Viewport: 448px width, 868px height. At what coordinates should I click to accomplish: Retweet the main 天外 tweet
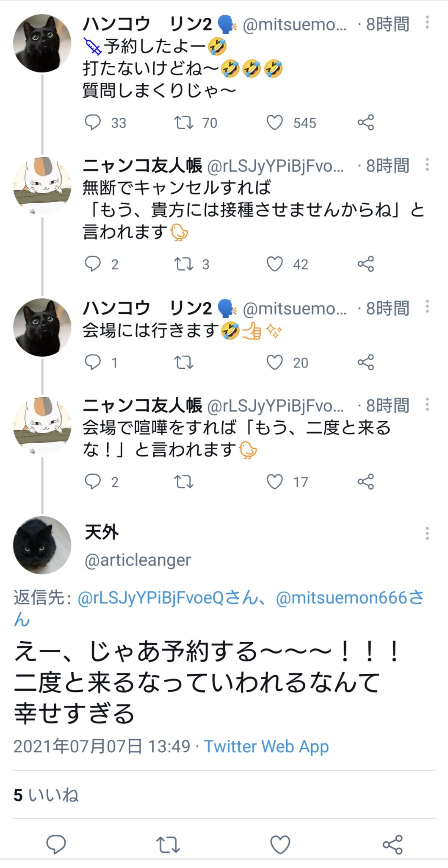[x=168, y=844]
